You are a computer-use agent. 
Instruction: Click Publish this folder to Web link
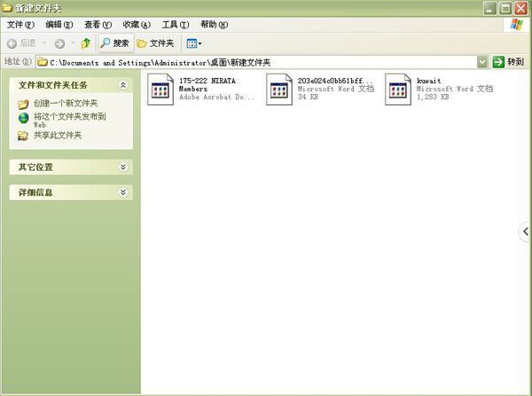(x=69, y=120)
